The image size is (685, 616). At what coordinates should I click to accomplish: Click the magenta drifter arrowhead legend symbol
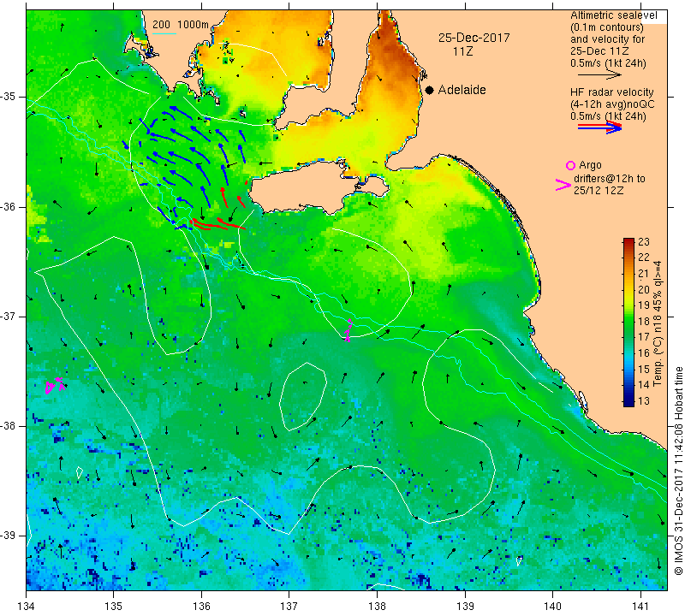coord(563,185)
